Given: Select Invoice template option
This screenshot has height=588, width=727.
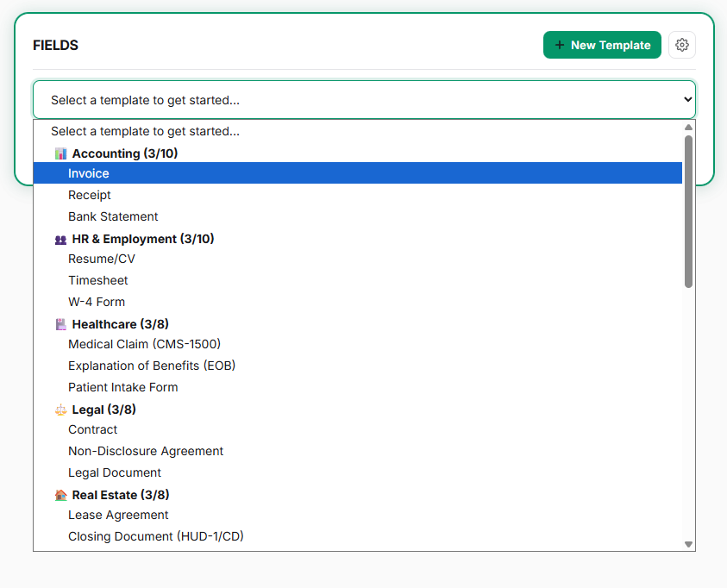Looking at the screenshot, I should [x=89, y=173].
